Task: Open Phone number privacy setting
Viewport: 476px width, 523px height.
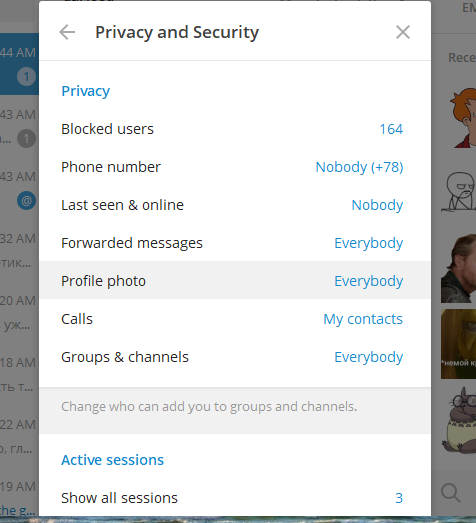Action: [x=235, y=167]
